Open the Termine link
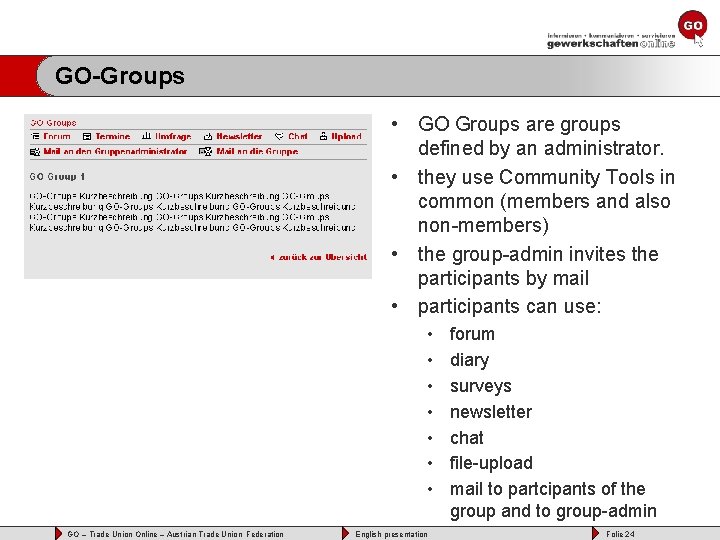 pyautogui.click(x=112, y=136)
